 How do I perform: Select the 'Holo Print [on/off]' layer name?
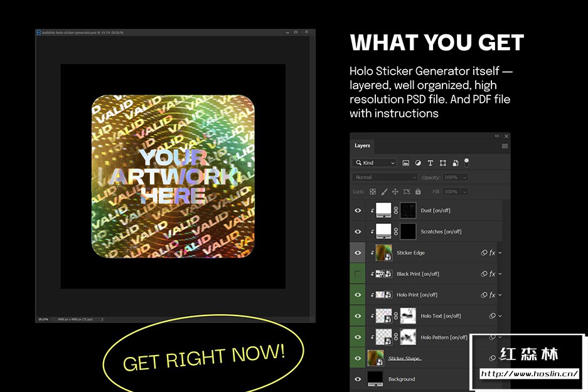pyautogui.click(x=417, y=295)
